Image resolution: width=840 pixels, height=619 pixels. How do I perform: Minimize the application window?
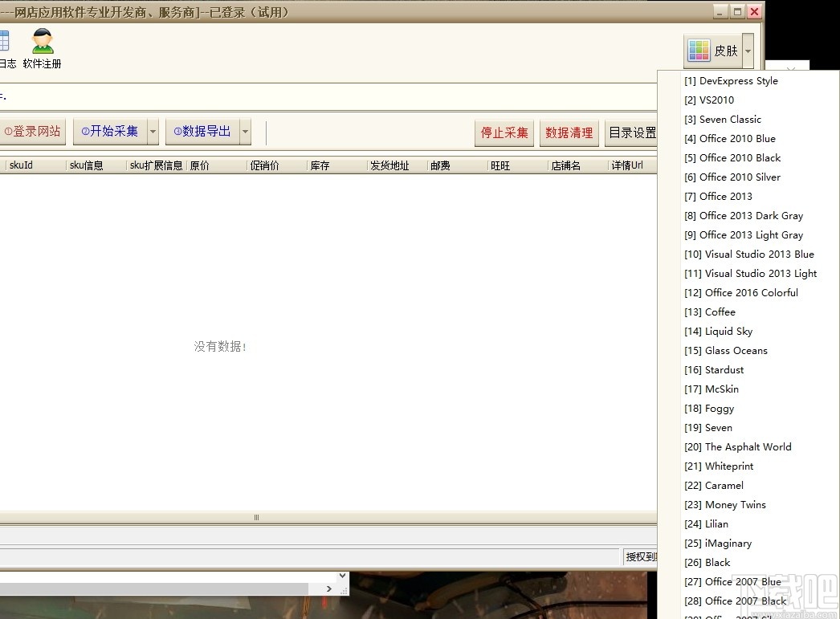(x=720, y=12)
